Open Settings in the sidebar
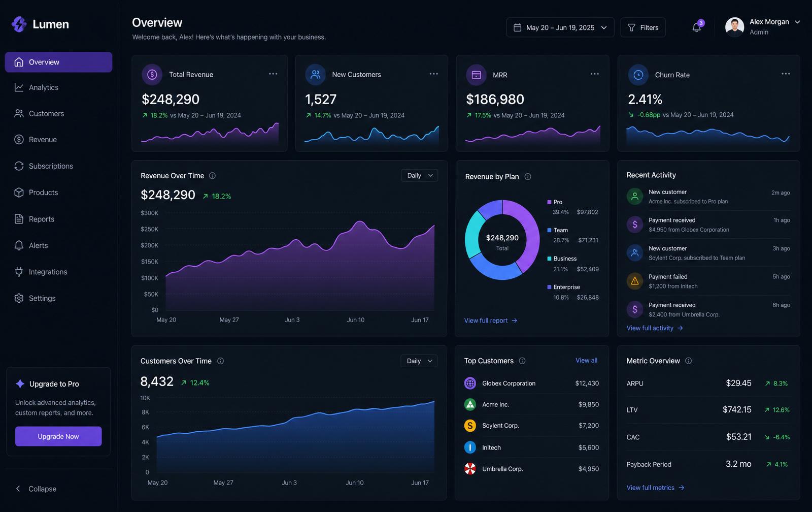 [x=58, y=298]
